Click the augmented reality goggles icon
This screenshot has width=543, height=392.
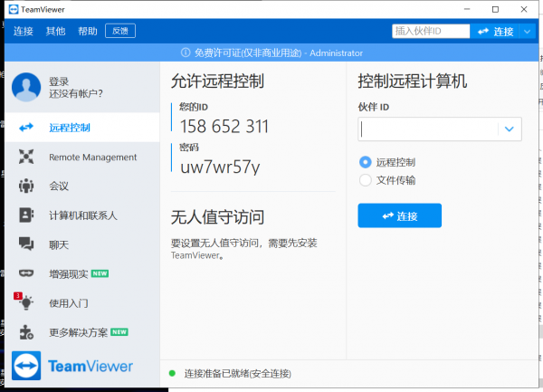[x=26, y=273]
